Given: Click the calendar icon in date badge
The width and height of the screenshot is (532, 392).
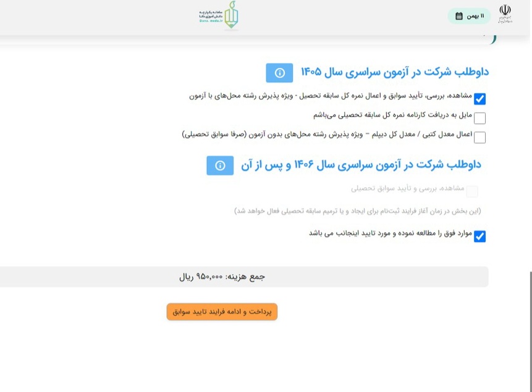Looking at the screenshot, I should (x=459, y=16).
